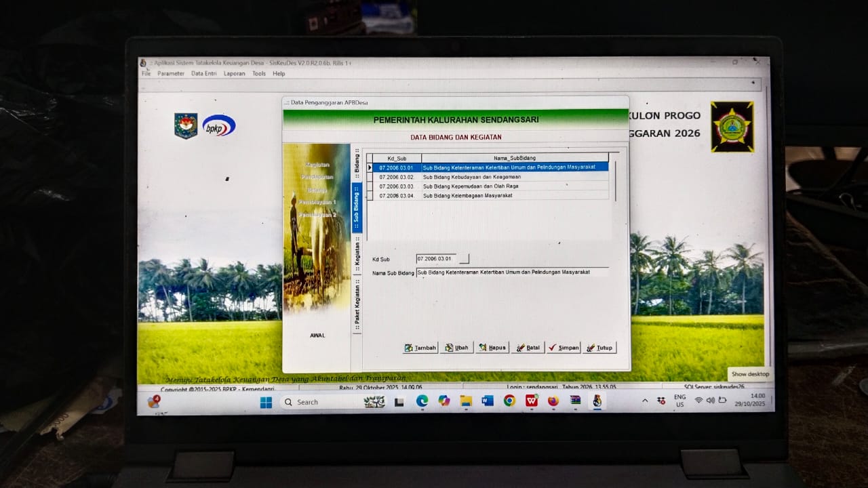Click the Tambah button with add icon

(x=420, y=348)
